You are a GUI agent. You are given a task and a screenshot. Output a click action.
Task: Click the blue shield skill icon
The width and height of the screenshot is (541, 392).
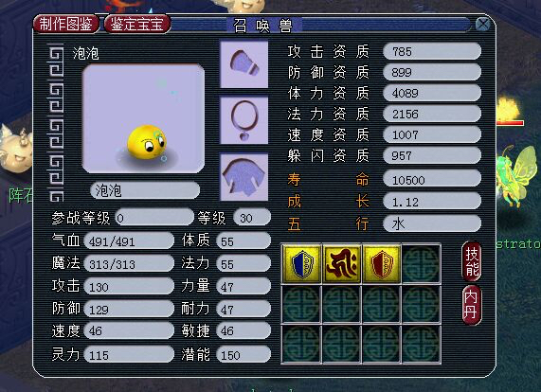pyautogui.click(x=302, y=264)
